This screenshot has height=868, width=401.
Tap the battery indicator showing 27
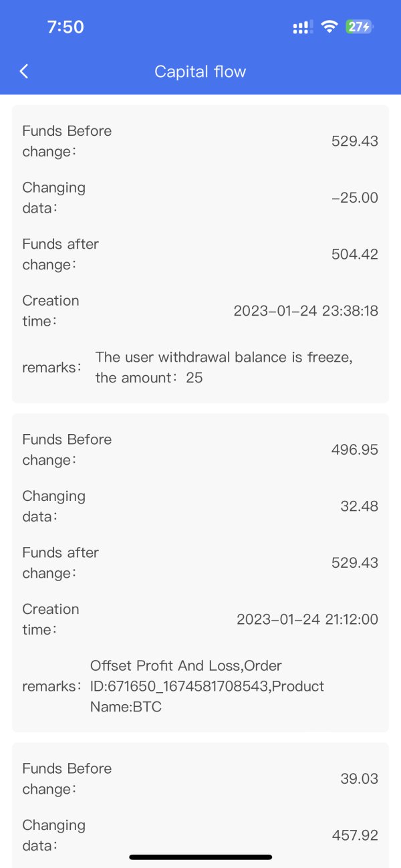click(x=359, y=27)
